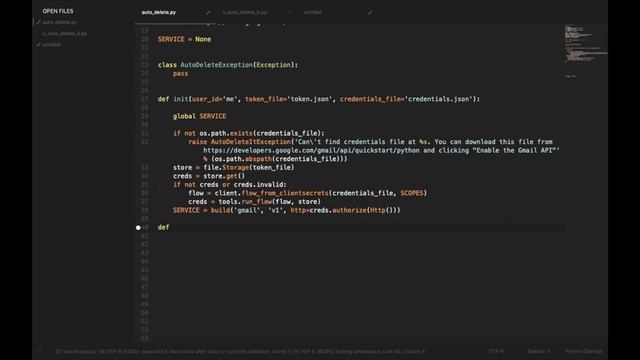Click the white gutter dot next to the last def line
Image resolution: width=640 pixels, height=360 pixels.
point(138,227)
